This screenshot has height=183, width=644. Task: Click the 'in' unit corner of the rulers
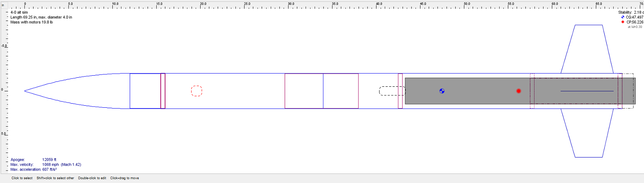click(3, 5)
